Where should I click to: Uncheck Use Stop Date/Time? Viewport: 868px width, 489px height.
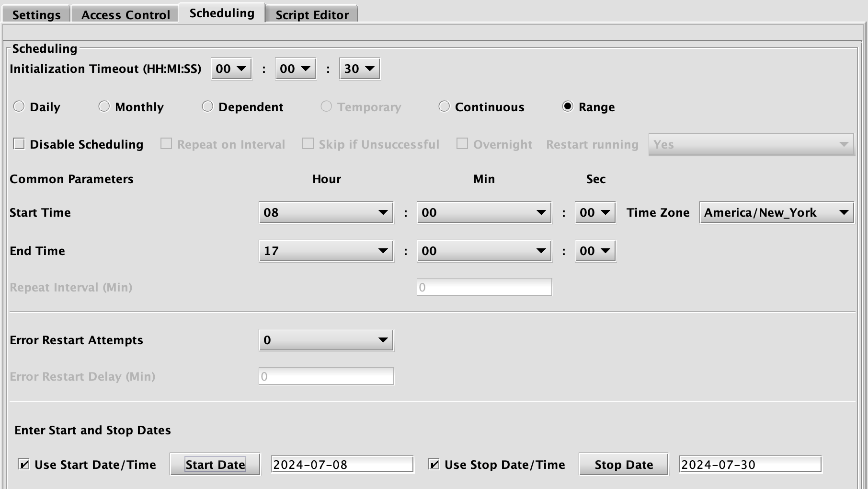434,464
